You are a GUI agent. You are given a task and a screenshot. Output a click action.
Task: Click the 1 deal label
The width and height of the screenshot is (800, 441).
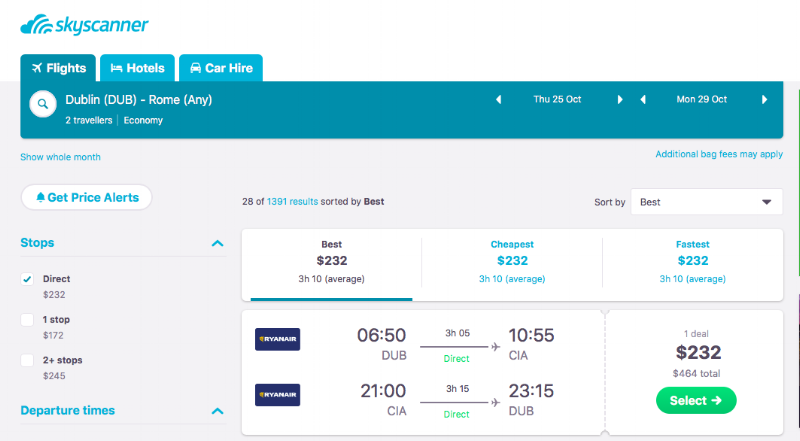click(x=696, y=334)
